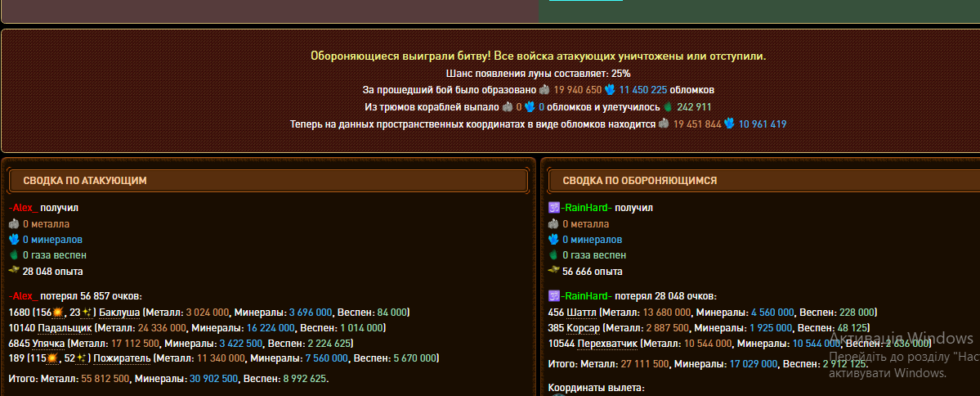Click the vespene gas icon in the defenders summary
This screenshot has height=396, width=980.
pos(553,255)
